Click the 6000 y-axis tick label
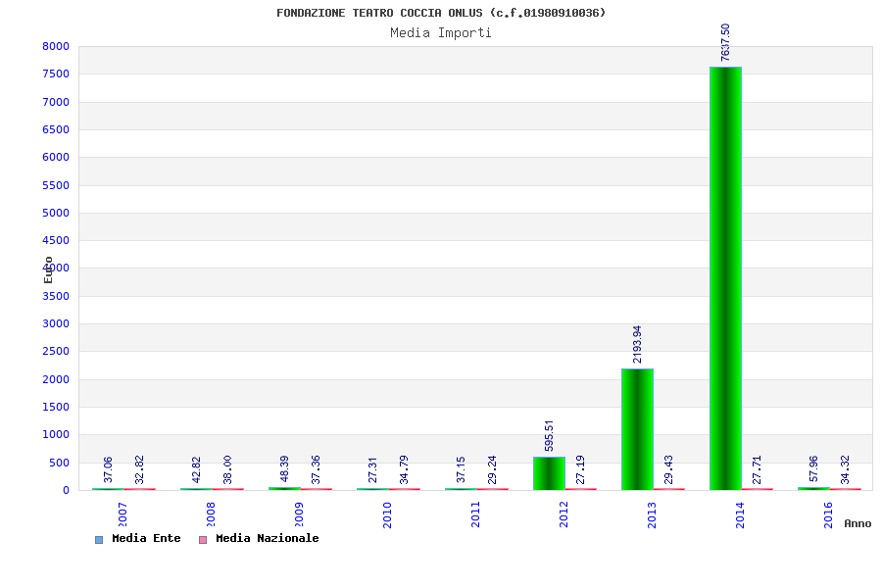Viewport: 882px width, 588px height. point(56,158)
